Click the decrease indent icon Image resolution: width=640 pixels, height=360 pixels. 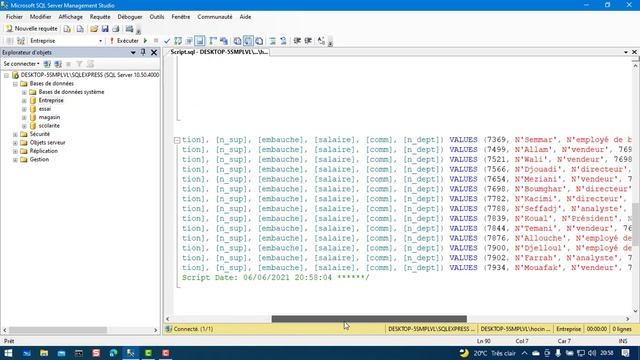pyautogui.click(x=297, y=41)
